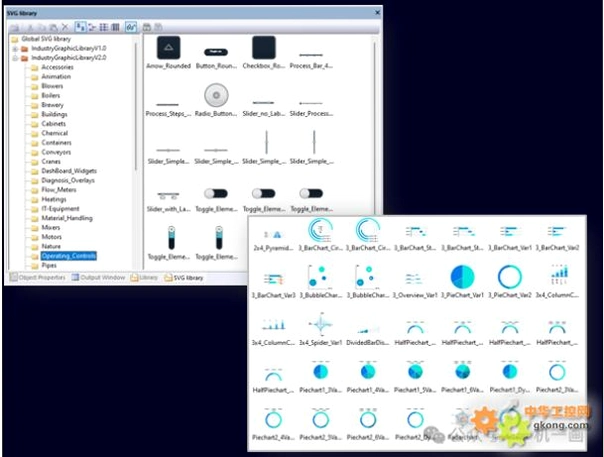The width and height of the screenshot is (604, 457).
Task: Open the Accessories folder
Action: point(57,67)
